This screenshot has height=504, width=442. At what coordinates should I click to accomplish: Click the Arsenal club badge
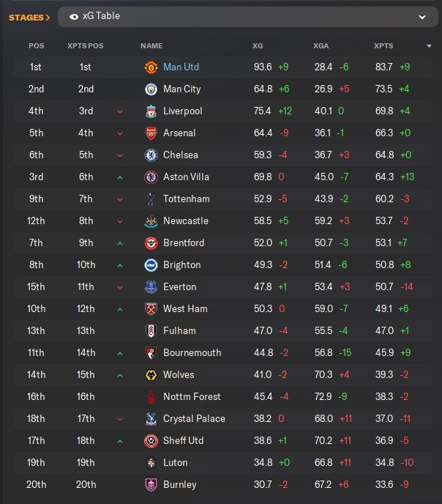(151, 133)
